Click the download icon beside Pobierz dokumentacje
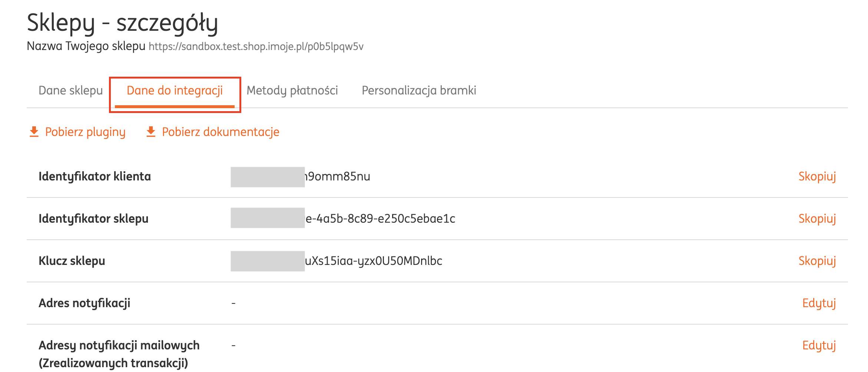The image size is (868, 372). 151,132
